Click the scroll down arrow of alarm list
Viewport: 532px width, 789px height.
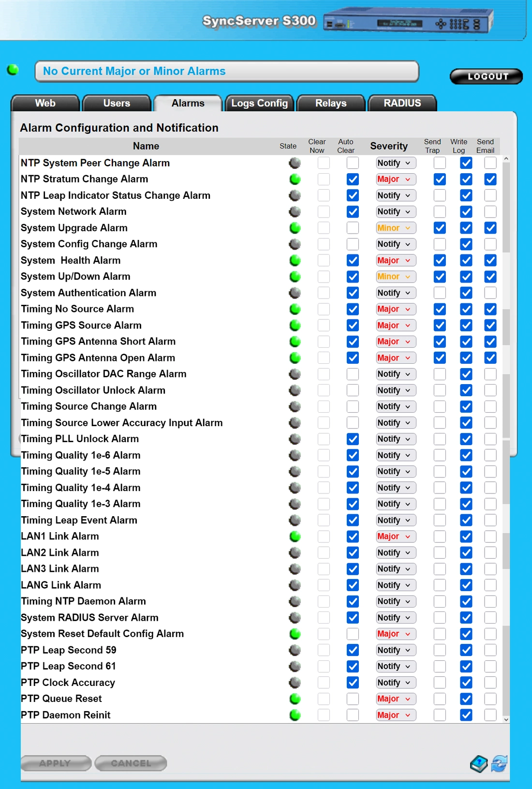point(506,719)
